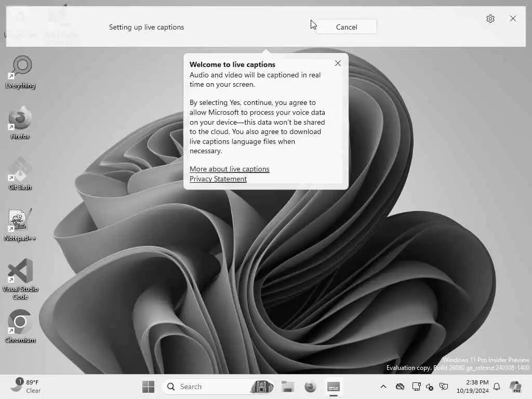Open the network display tray icon
This screenshot has height=399, width=532.
pyautogui.click(x=416, y=387)
